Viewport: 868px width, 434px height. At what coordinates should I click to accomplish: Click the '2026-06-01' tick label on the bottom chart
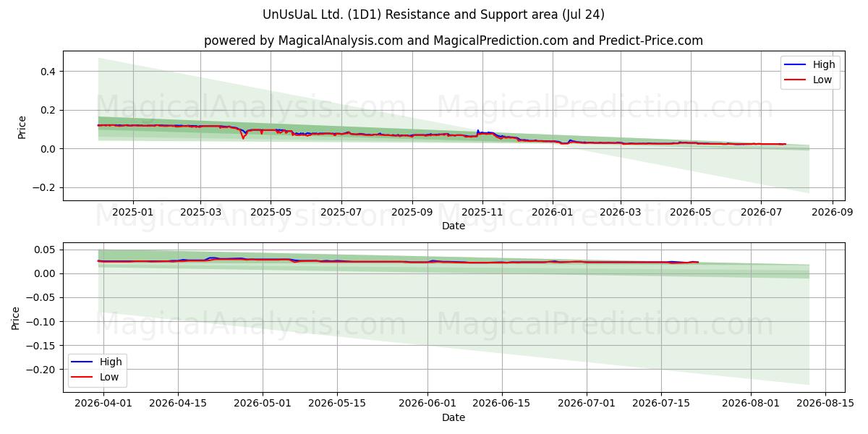pyautogui.click(x=428, y=404)
